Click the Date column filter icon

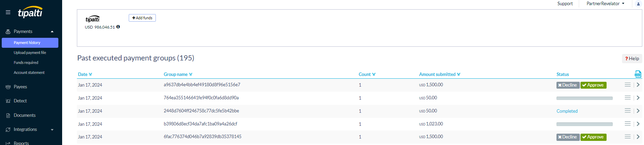(91, 75)
